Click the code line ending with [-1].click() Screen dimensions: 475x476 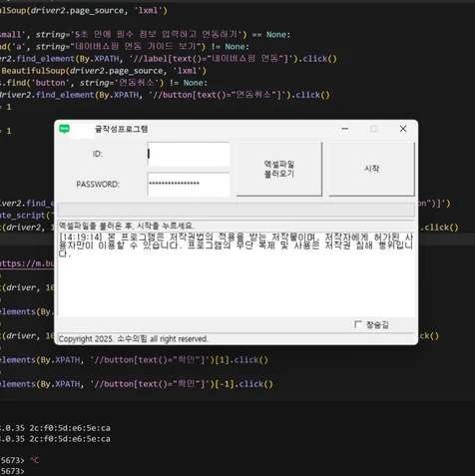[137, 384]
